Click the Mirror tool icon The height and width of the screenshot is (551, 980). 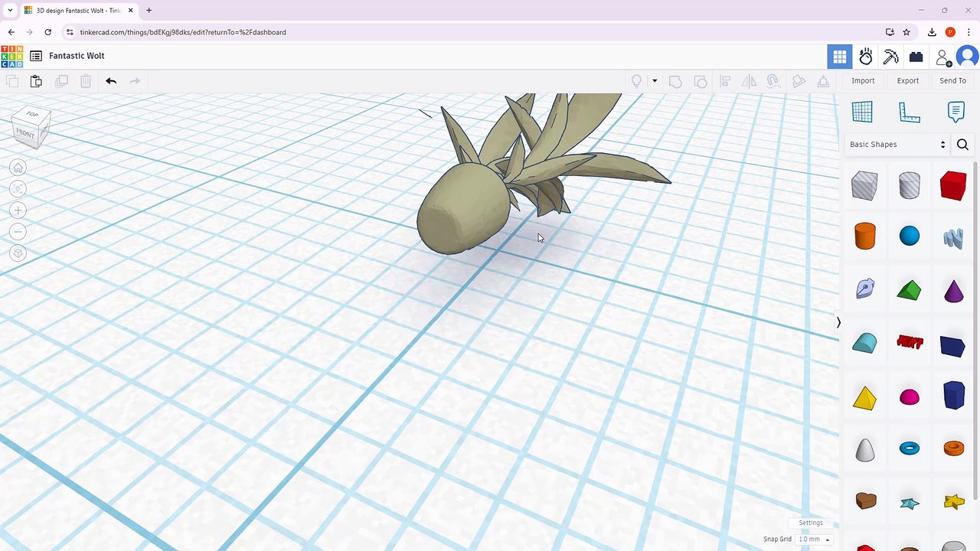click(750, 81)
